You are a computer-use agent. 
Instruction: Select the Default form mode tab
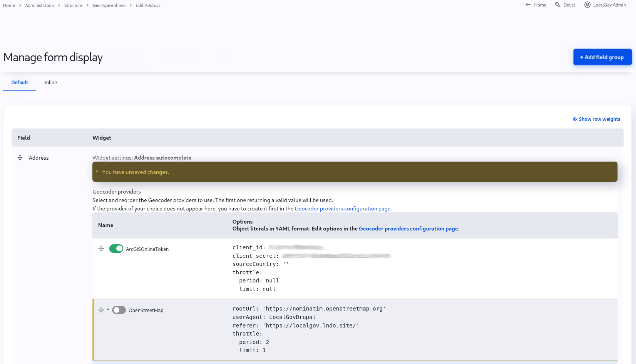pyautogui.click(x=19, y=82)
